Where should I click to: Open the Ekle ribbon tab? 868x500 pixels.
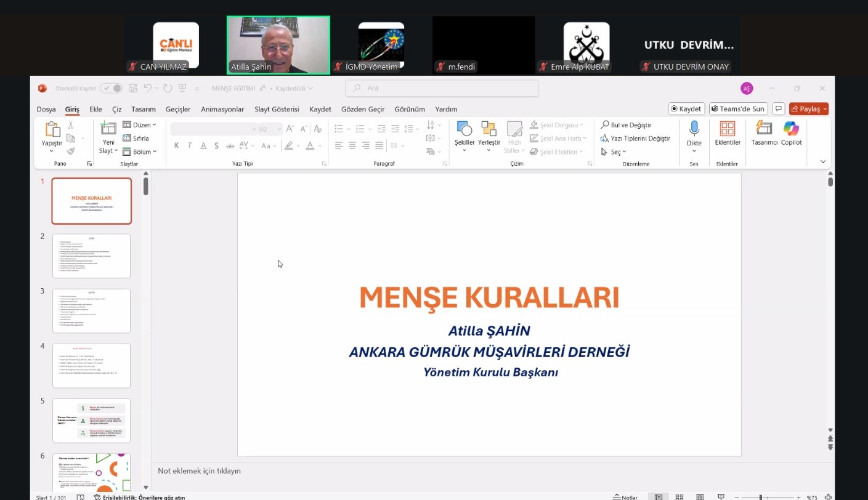pyautogui.click(x=95, y=110)
